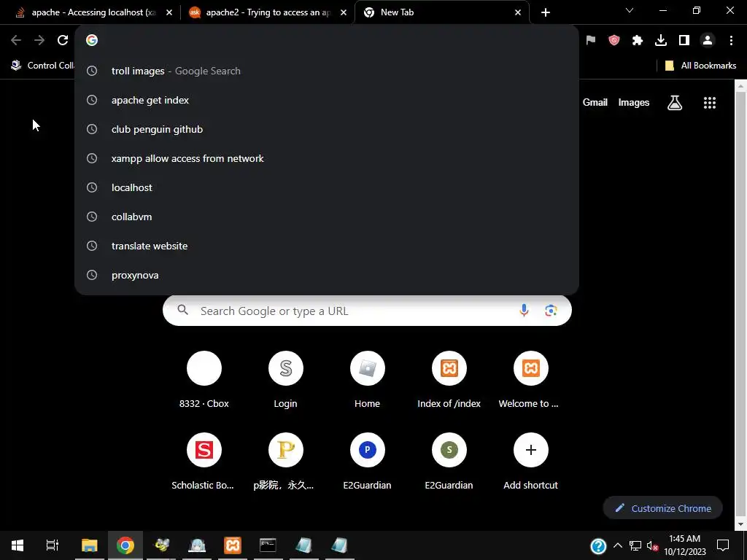The height and width of the screenshot is (560, 747).
Task: Open the Login shortcut tile
Action: [x=286, y=381]
